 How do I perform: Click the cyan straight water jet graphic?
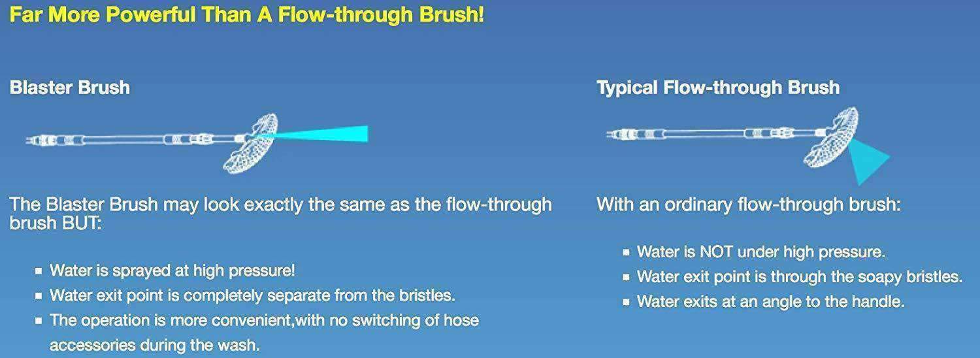pyautogui.click(x=318, y=134)
